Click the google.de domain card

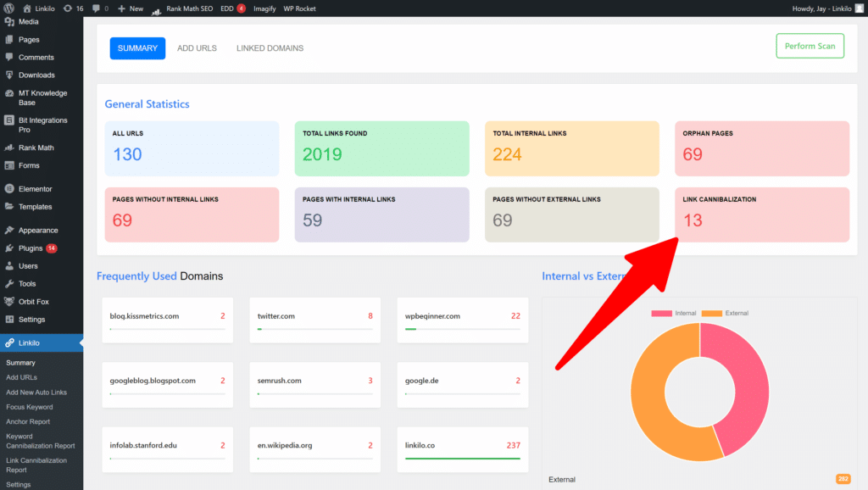[x=463, y=385]
